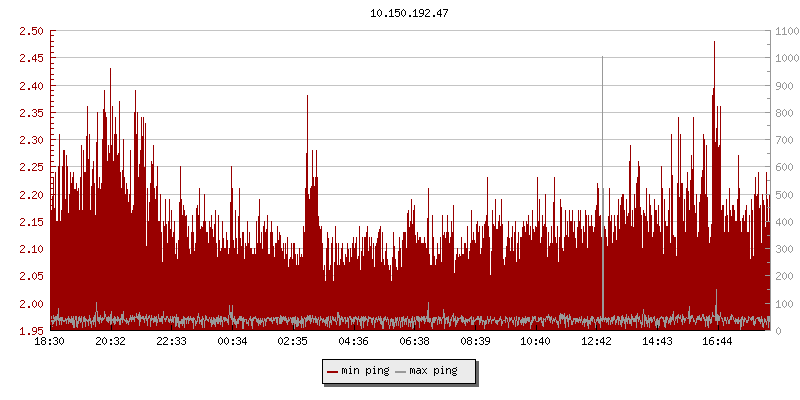Viewport: 800px width, 400px height.
Task: Click the 16:44 time axis label
Action: 718,342
